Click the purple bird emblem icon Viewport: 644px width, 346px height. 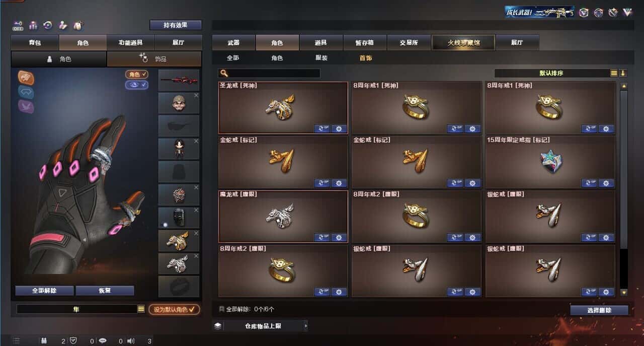coord(26,106)
